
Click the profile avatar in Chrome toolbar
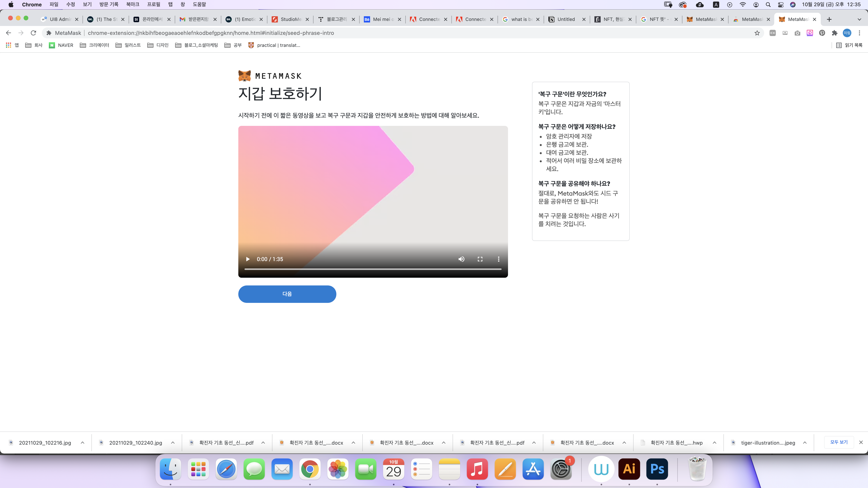(x=847, y=33)
